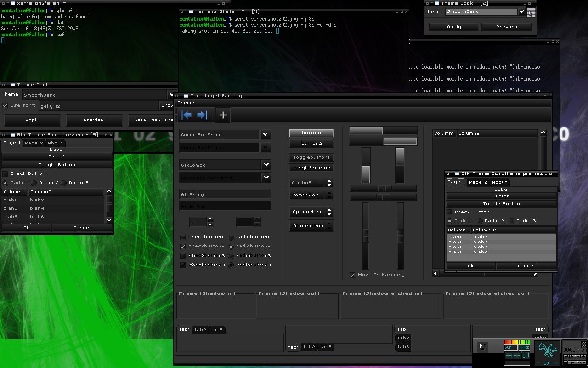Viewport: 588px width, 368px height.
Task: Expand the enabled ComboBoxEntry dropdown arrow
Action: [x=266, y=134]
